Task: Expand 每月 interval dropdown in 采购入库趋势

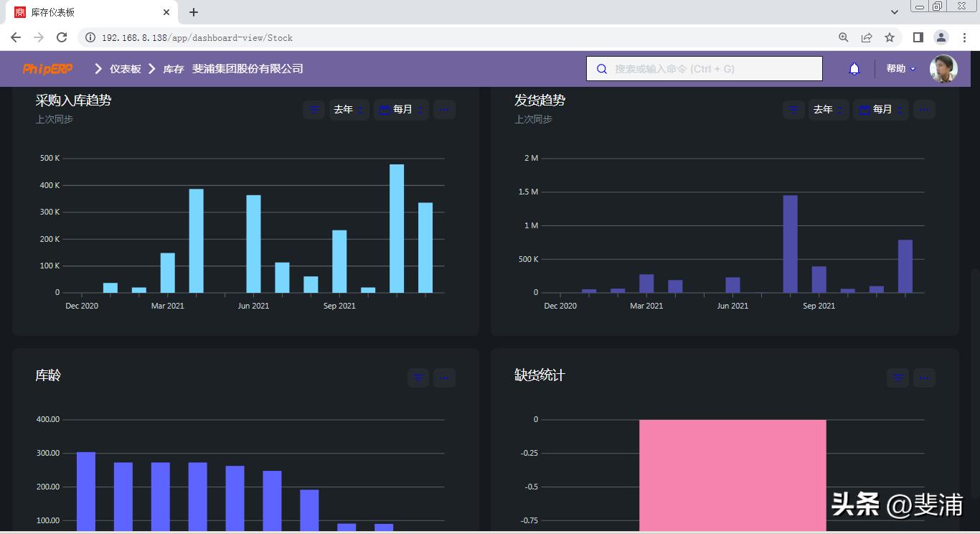Action: (401, 110)
